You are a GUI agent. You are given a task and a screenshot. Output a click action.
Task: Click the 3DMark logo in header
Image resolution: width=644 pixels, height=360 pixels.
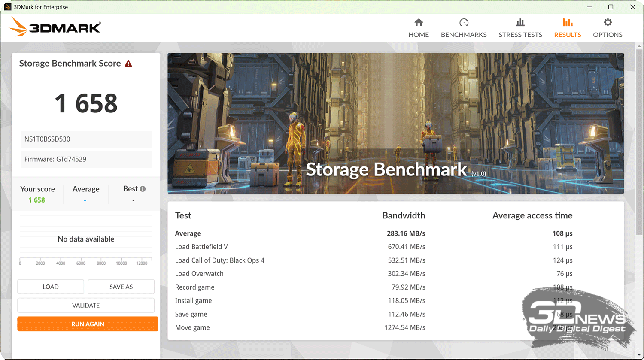55,27
